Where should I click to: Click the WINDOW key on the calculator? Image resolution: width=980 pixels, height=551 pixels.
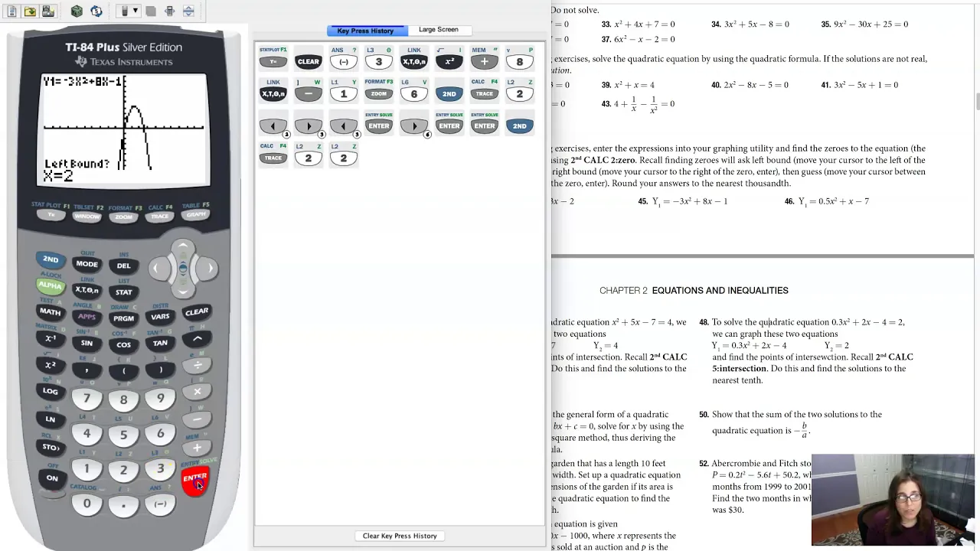[x=87, y=217]
